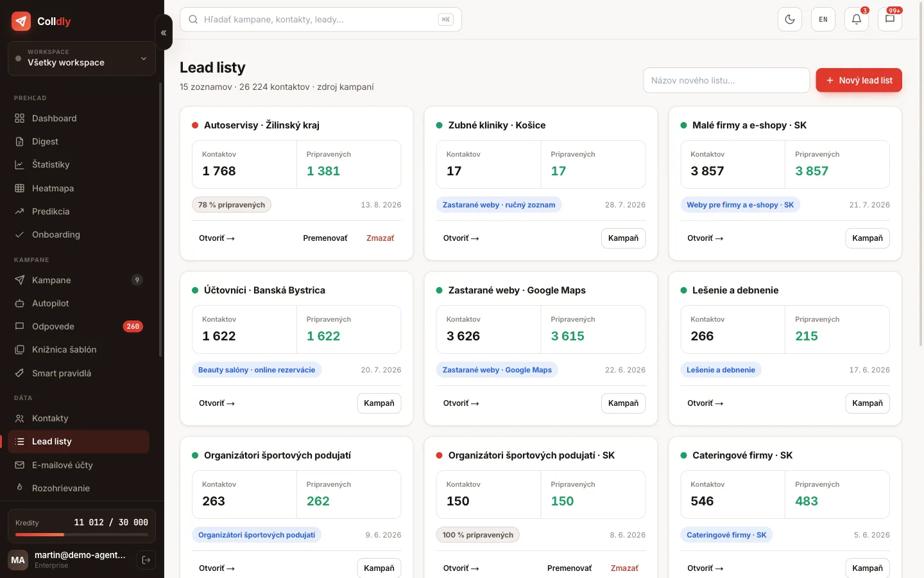The height and width of the screenshot is (578, 924).
Task: Collapse the sidebar with the double-chevron
Action: click(x=164, y=33)
